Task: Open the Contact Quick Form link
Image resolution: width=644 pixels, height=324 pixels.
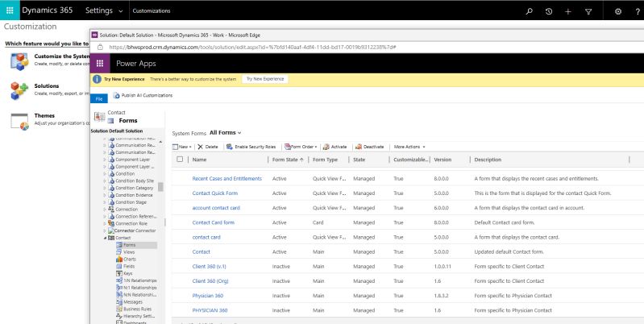Action: coord(215,193)
